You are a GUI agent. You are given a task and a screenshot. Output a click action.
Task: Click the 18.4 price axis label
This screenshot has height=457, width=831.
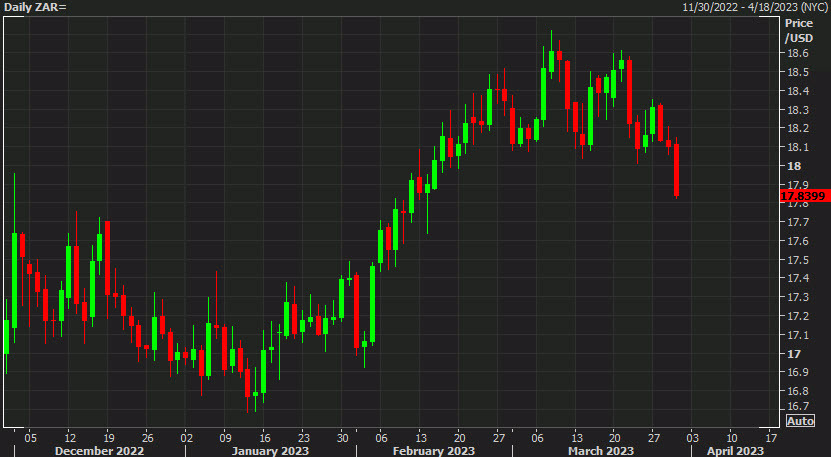coord(798,91)
